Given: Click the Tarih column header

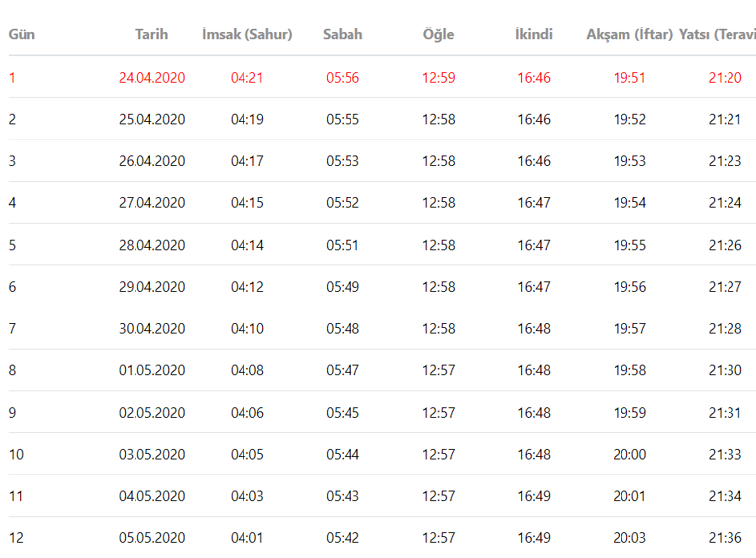Looking at the screenshot, I should tap(151, 34).
